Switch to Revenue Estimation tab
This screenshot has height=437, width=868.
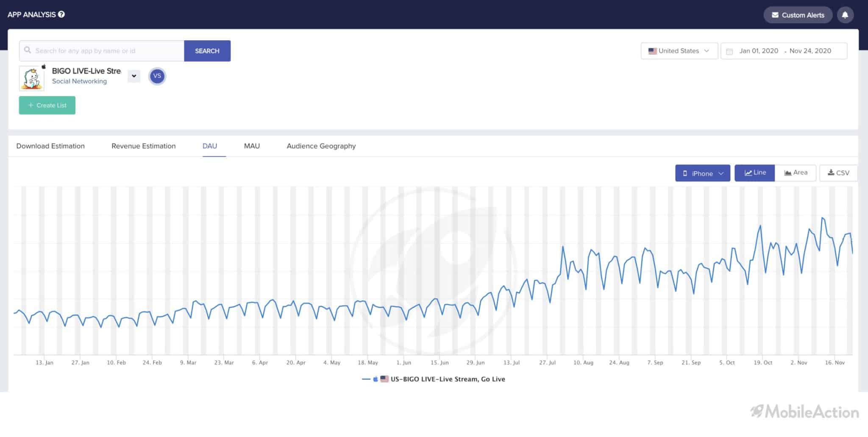[x=144, y=146]
